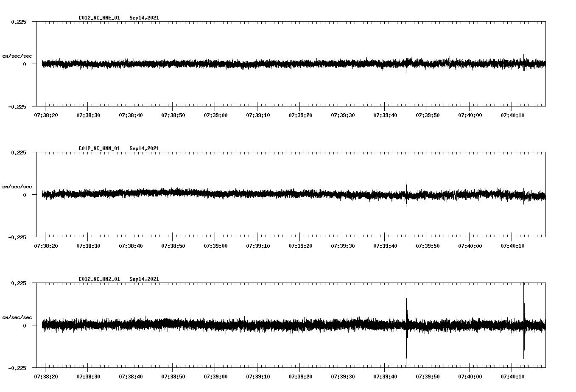Click the cm/sec/sec unit label on HNZ plot
Screen dimensions: 576x392
17,317
